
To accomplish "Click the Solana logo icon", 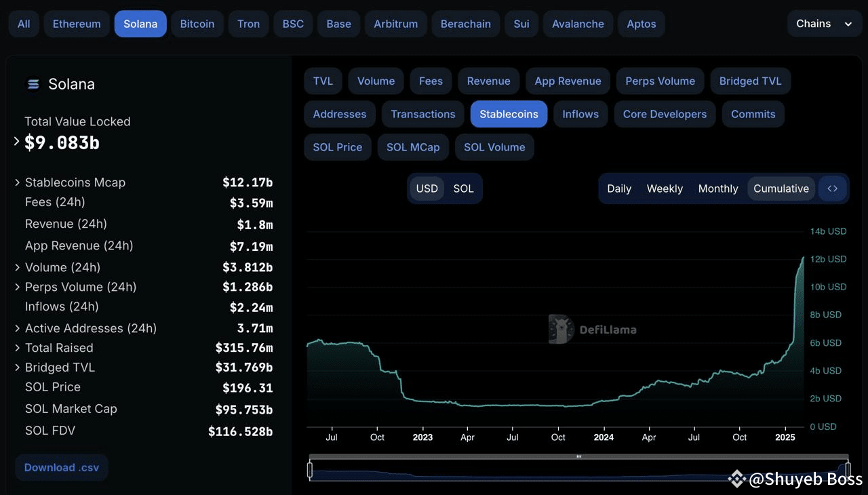I will 33,84.
